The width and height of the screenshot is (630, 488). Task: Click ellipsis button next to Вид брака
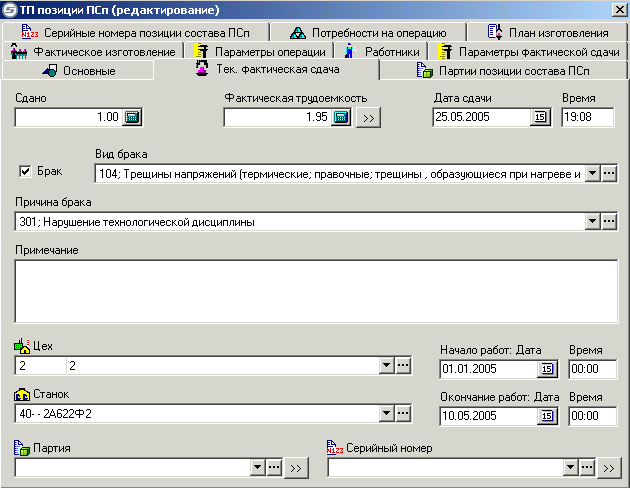609,173
